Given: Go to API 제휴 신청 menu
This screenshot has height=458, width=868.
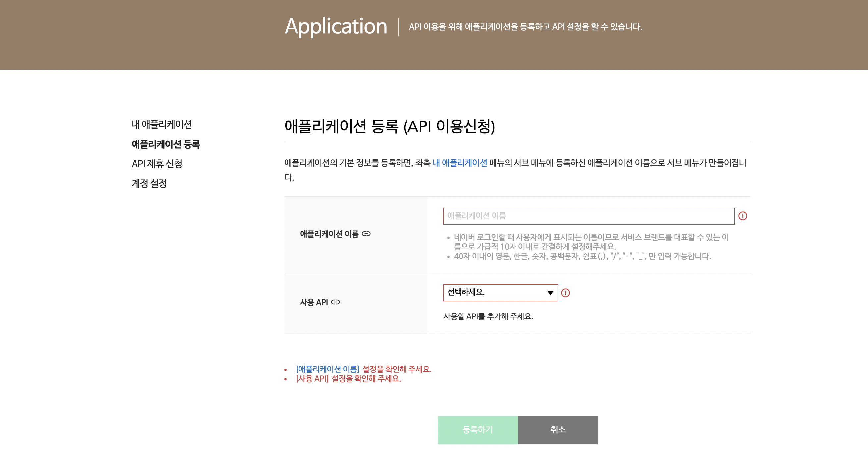Looking at the screenshot, I should pos(157,164).
